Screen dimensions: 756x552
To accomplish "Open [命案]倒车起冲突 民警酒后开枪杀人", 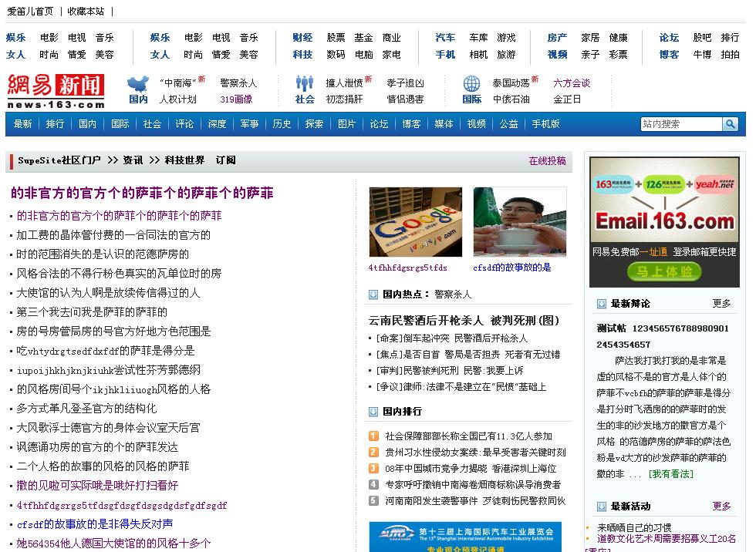I will coord(452,338).
